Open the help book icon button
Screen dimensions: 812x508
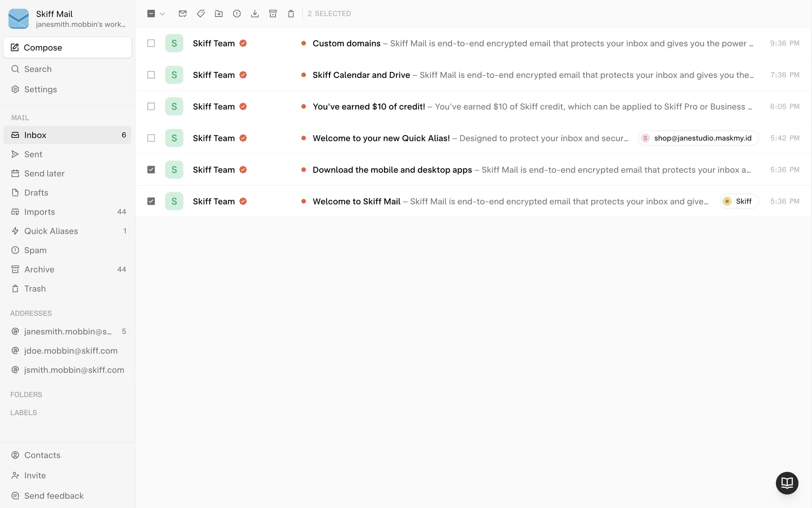787,483
